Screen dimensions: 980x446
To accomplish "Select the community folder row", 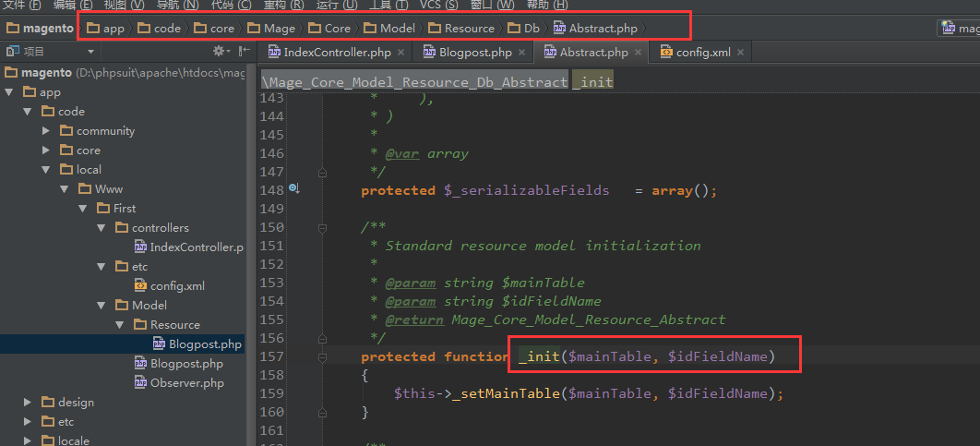I will (x=123, y=131).
